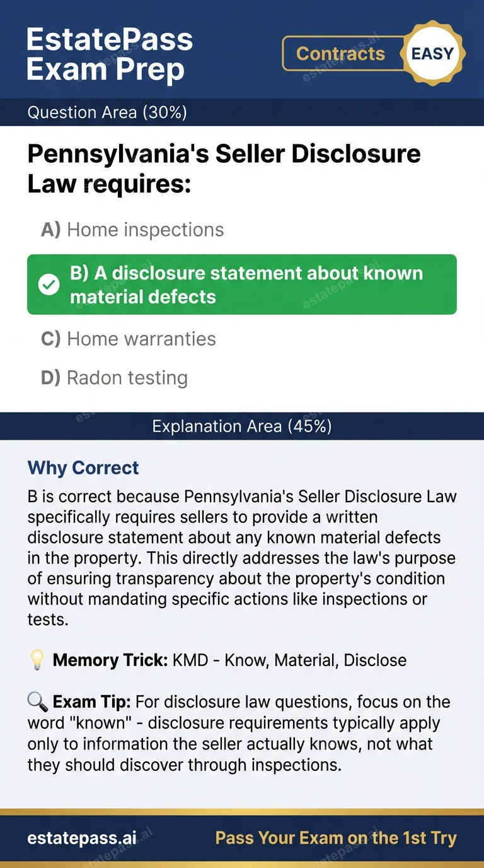Click the EASY difficulty badge seal

click(434, 54)
